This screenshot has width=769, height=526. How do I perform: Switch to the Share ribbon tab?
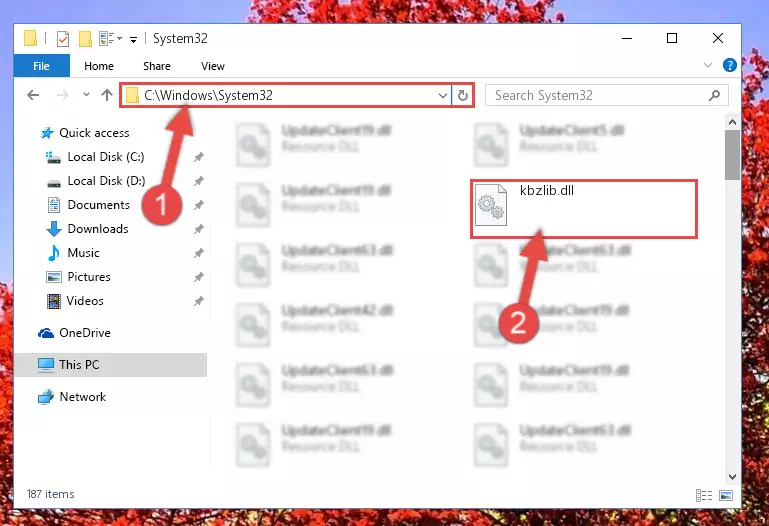coord(157,66)
